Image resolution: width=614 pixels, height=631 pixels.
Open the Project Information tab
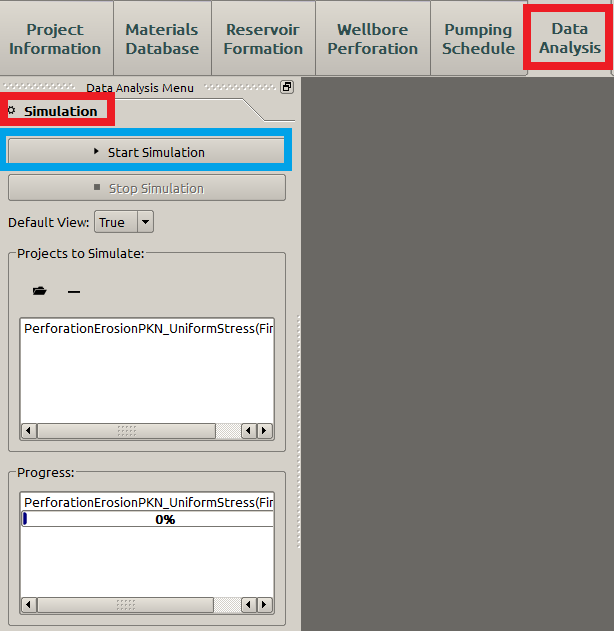55,38
